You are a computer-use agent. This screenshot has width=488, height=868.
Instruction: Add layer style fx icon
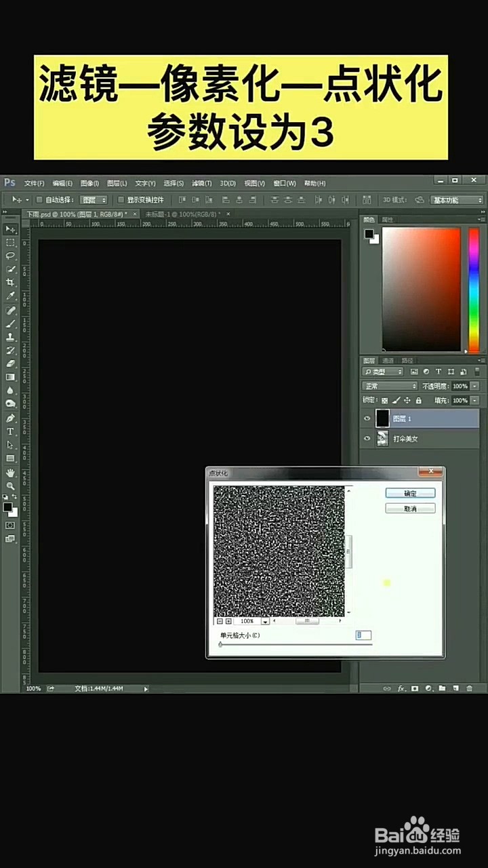pos(401,688)
